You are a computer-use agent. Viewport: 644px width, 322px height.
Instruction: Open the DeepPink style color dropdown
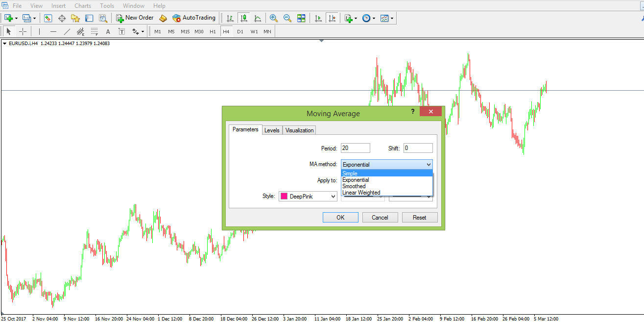[308, 197]
